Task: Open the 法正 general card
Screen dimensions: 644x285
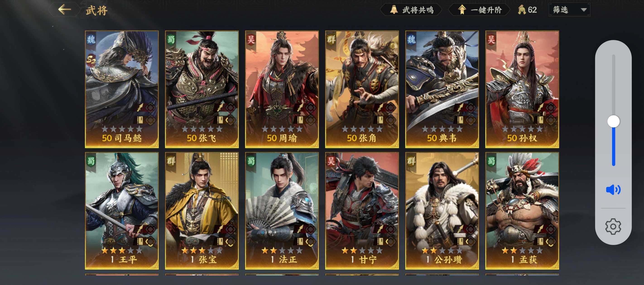Action: pos(282,211)
